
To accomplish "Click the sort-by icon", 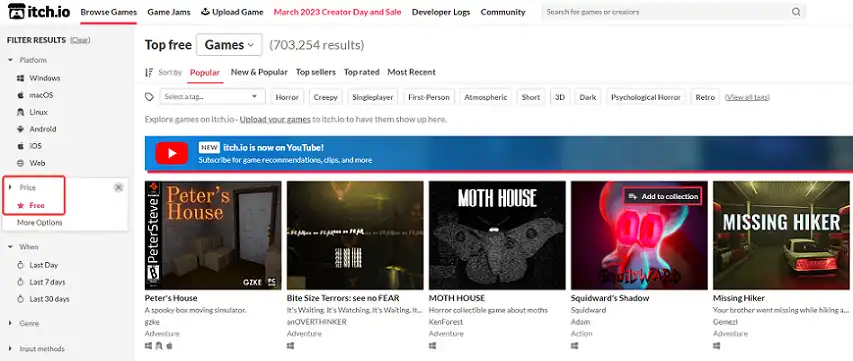I will [x=149, y=72].
